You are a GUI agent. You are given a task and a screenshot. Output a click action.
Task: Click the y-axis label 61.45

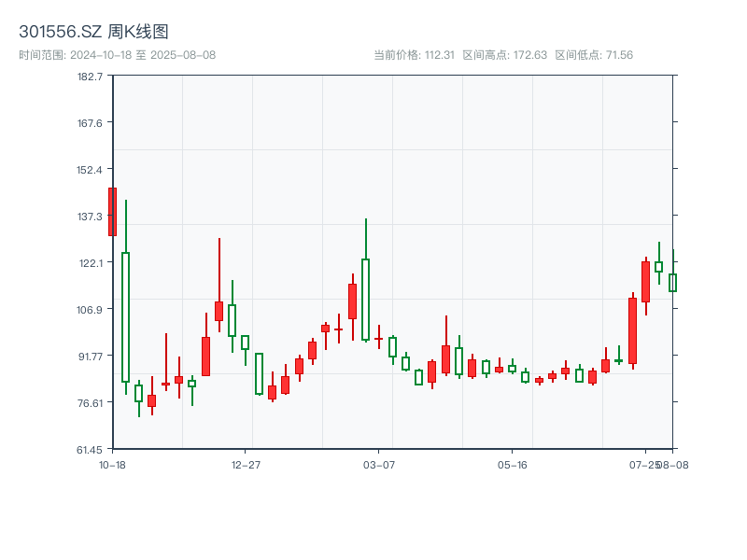90,450
